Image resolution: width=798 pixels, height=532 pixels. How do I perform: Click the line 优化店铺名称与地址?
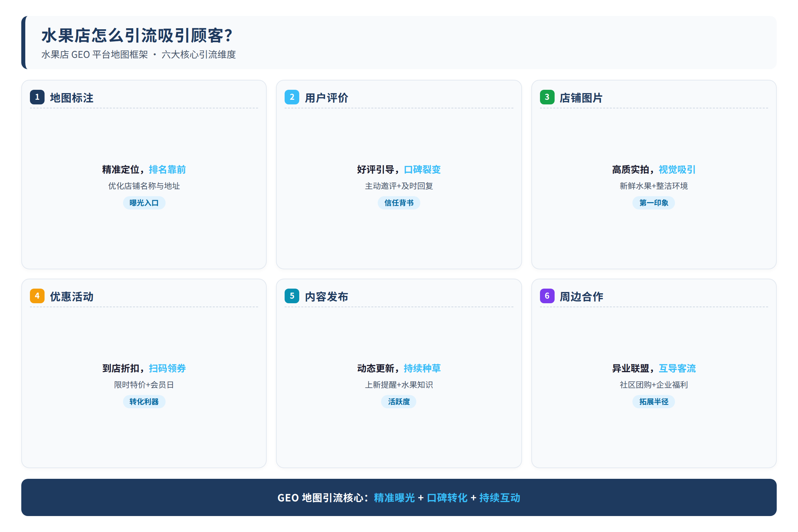pyautogui.click(x=144, y=186)
